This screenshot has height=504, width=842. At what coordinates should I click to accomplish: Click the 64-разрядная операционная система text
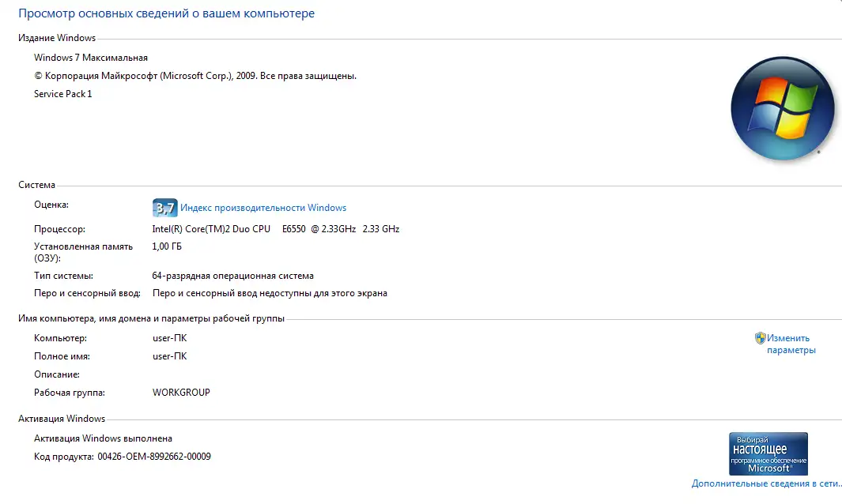(232, 276)
